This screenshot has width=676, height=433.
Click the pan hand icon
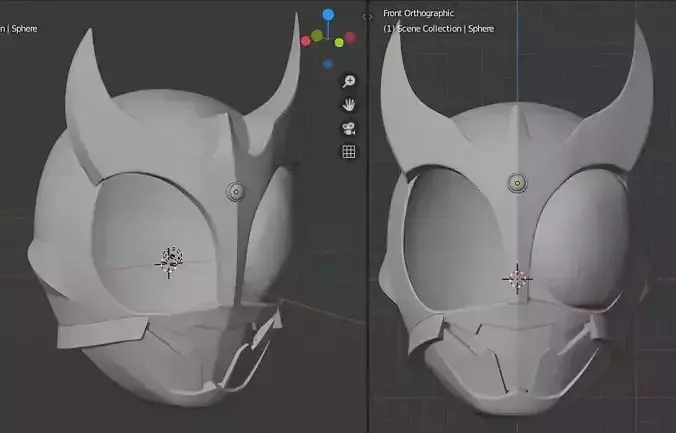tap(349, 105)
